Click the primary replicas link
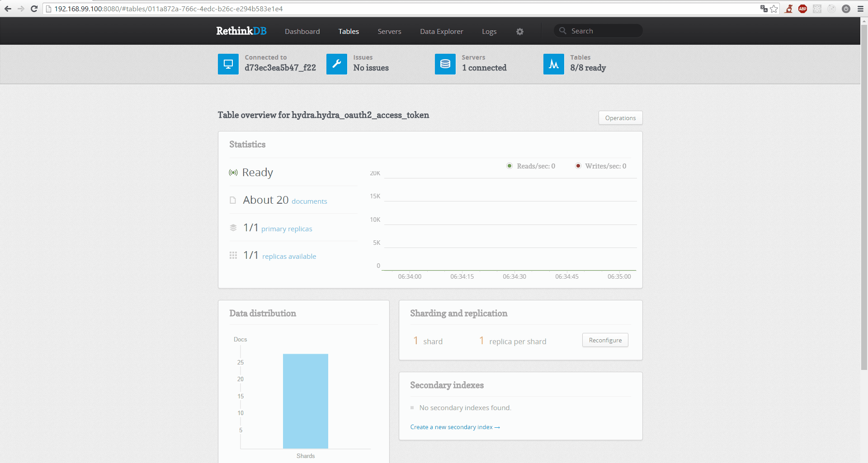Screen dimensions: 868x463 (287, 229)
